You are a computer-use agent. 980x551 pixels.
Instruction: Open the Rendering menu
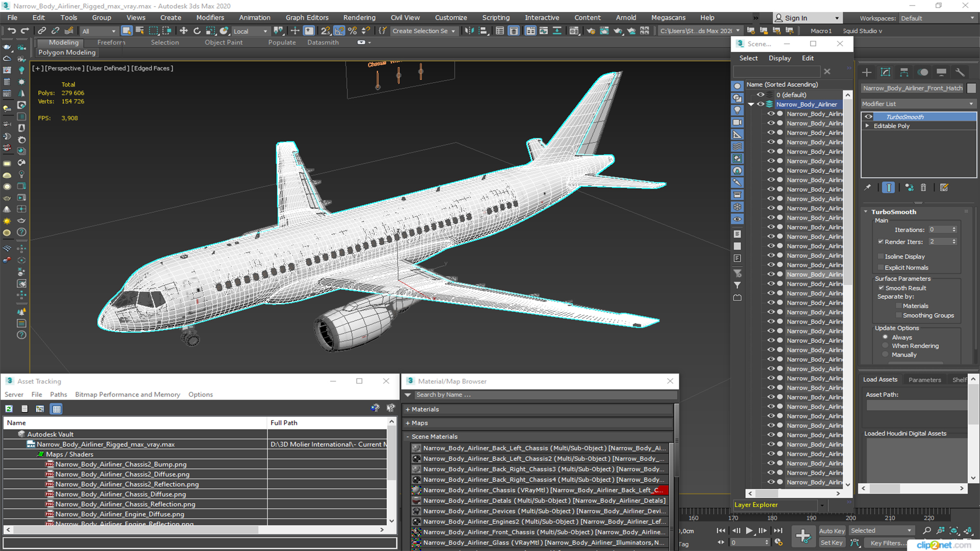tap(359, 17)
